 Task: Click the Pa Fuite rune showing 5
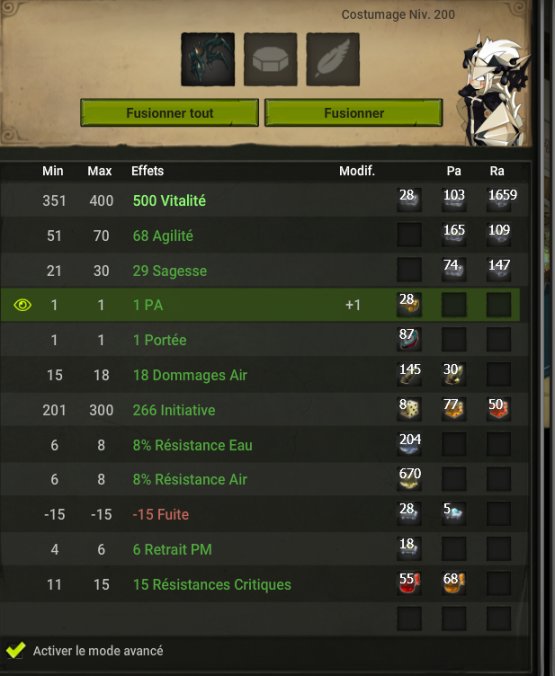(454, 514)
